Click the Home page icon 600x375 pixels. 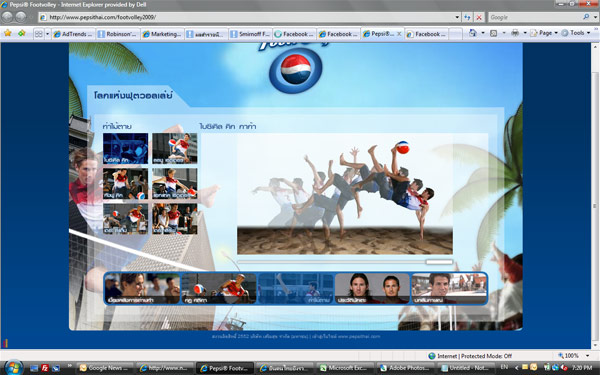(x=473, y=33)
